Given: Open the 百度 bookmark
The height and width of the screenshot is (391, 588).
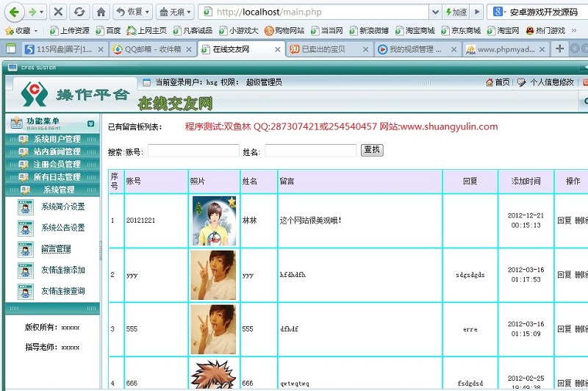Looking at the screenshot, I should [108, 31].
